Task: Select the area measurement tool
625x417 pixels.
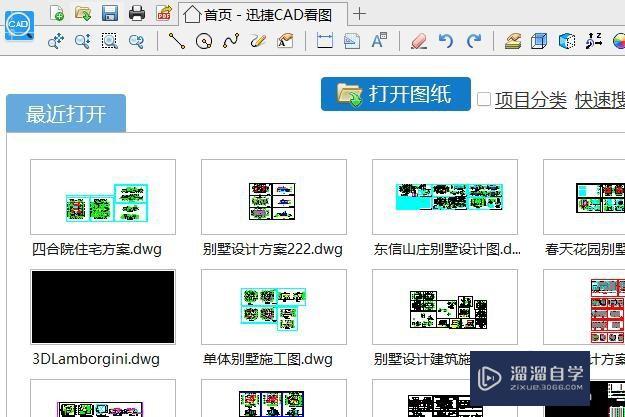Action: pos(352,41)
